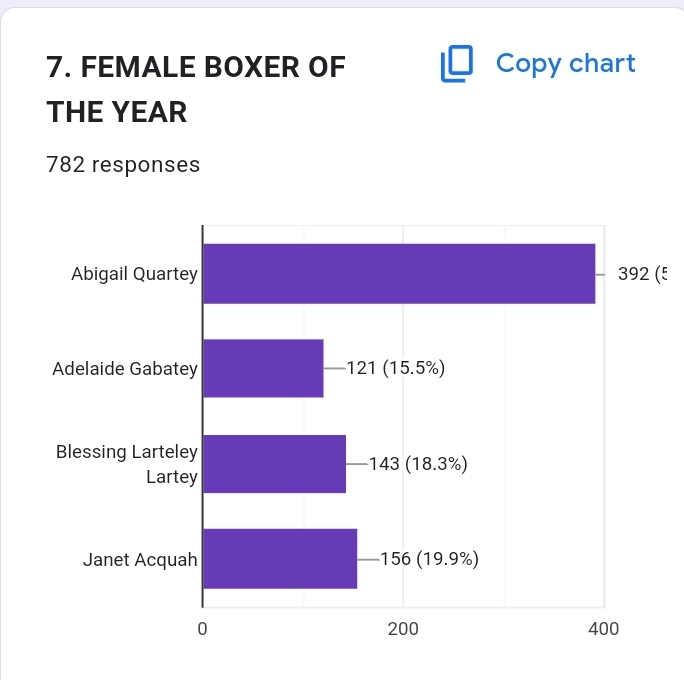
Task: Select the Adelaide Gabatey axis label
Action: 125,369
